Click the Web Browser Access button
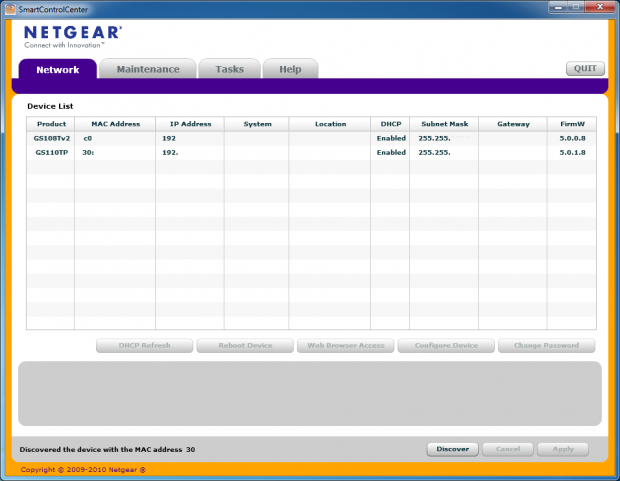This screenshot has width=620, height=481. (x=345, y=346)
